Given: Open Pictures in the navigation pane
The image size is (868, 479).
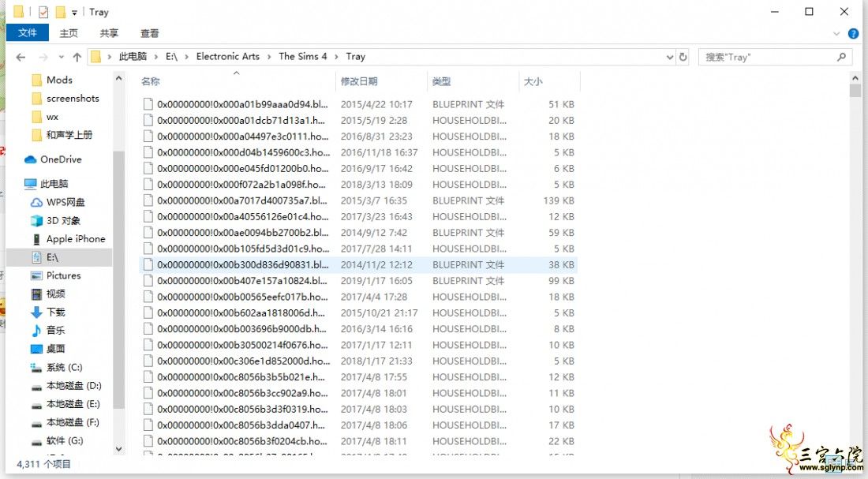Looking at the screenshot, I should point(64,275).
